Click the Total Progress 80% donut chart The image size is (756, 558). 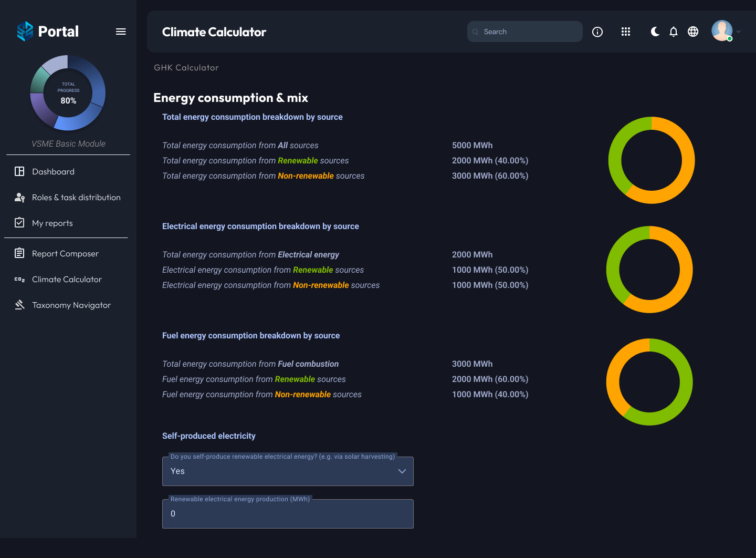(x=68, y=93)
